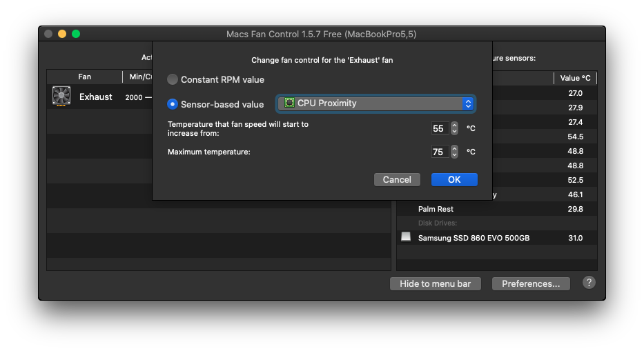Select the Sensor-based value option
This screenshot has width=644, height=351.
tap(173, 104)
